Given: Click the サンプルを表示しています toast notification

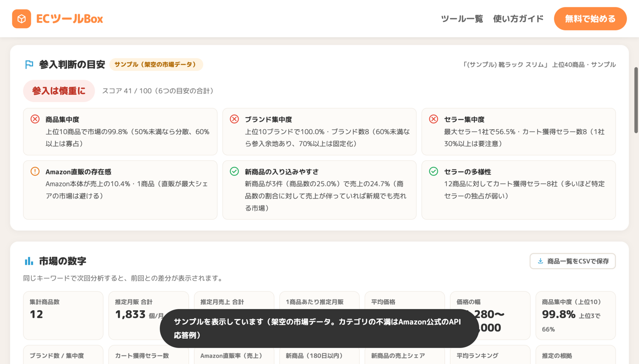Looking at the screenshot, I should click(319, 328).
